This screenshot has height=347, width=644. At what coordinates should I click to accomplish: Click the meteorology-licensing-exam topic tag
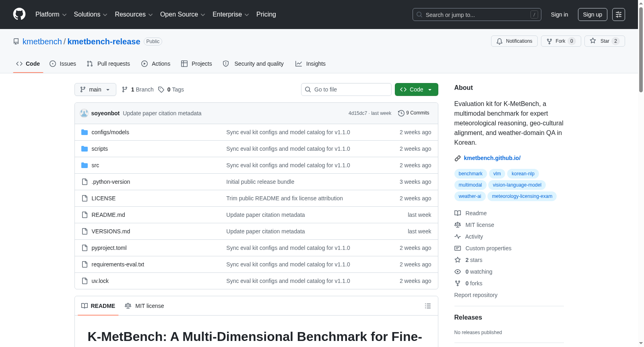pyautogui.click(x=522, y=196)
